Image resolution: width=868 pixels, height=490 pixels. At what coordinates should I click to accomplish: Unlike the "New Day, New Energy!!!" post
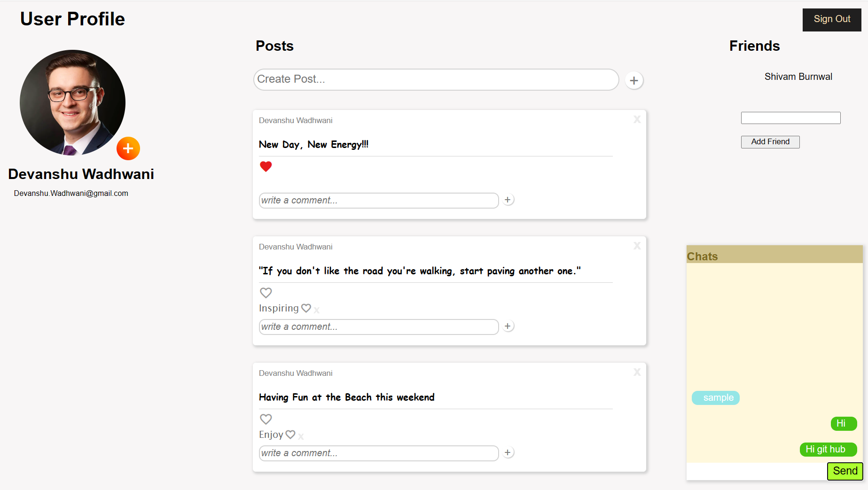click(x=266, y=166)
